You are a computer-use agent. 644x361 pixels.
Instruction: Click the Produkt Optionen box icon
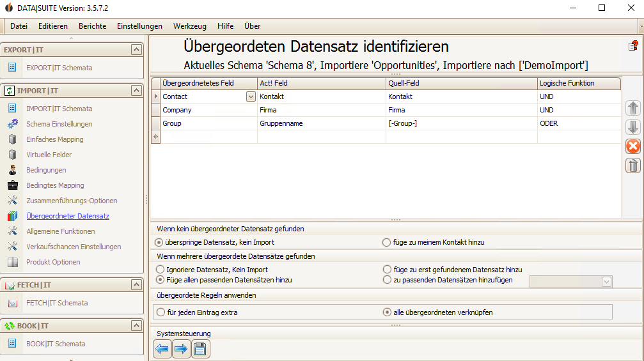[13, 262]
